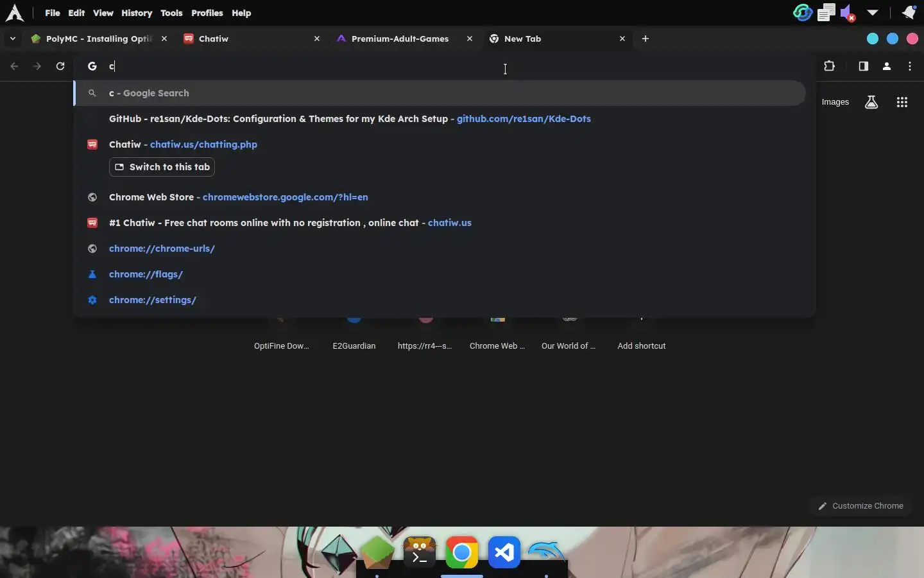Open the Profiles menu

207,13
